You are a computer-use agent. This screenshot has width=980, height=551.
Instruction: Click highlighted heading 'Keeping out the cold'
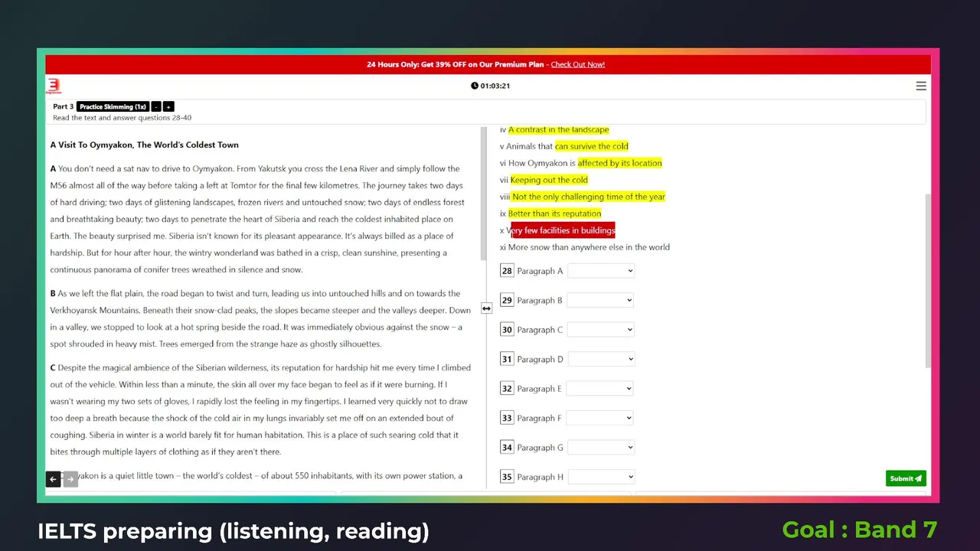pos(549,180)
